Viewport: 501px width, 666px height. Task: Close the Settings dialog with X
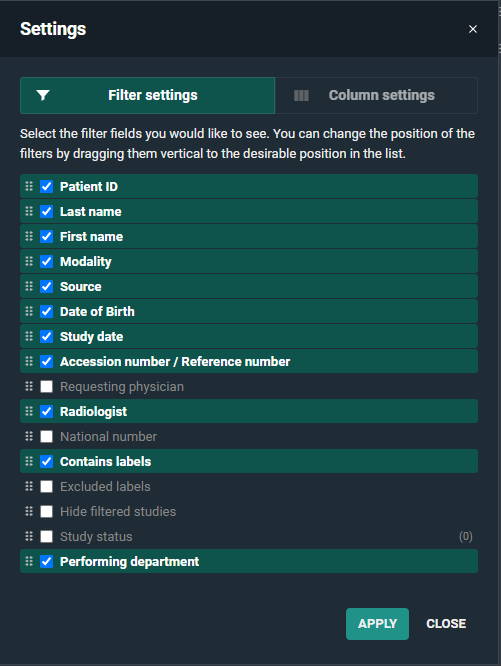coord(473,29)
